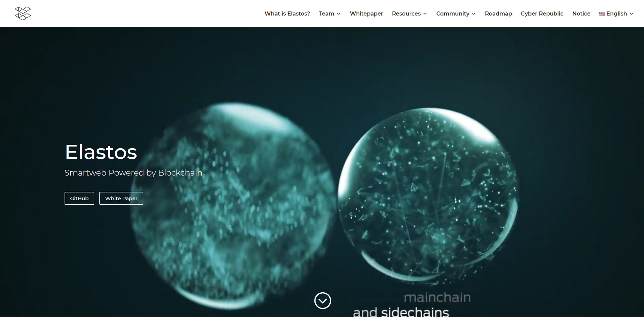Select the Community menu label
The image size is (644, 317).
pyautogui.click(x=453, y=14)
